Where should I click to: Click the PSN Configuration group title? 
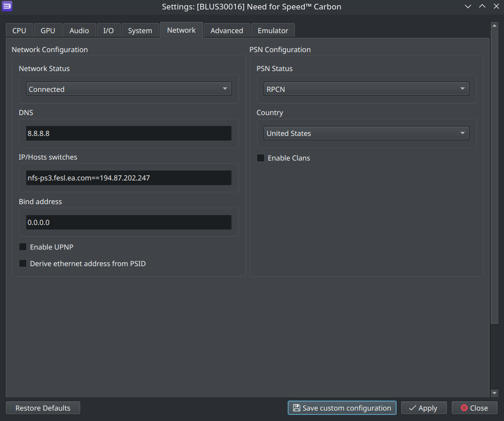[x=280, y=50]
